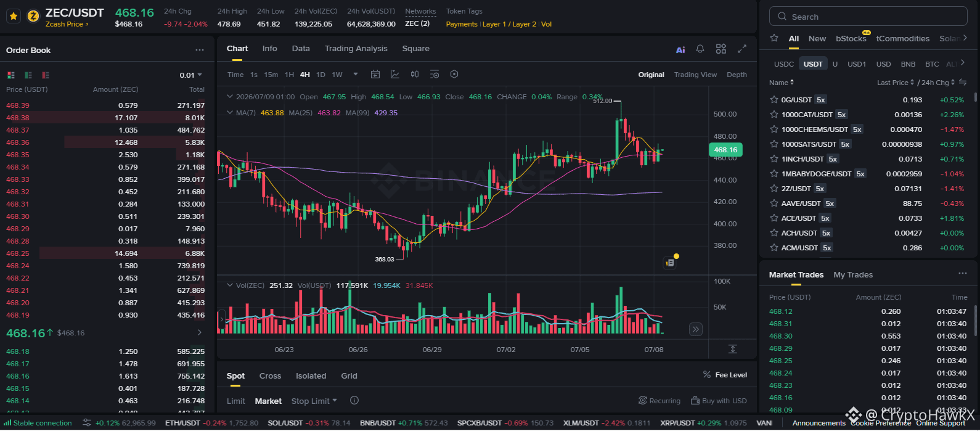Select the 1W time interval
The image size is (980, 431).
[x=337, y=75]
